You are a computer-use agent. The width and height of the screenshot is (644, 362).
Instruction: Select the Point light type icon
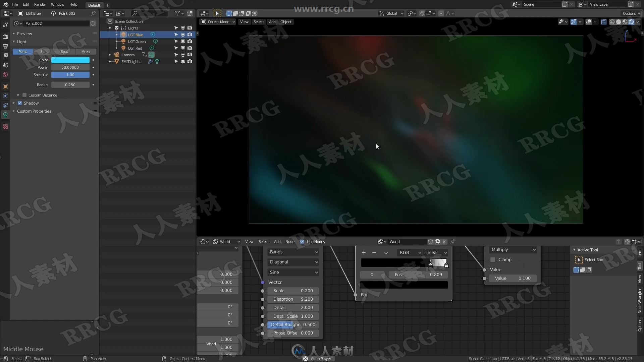point(22,51)
